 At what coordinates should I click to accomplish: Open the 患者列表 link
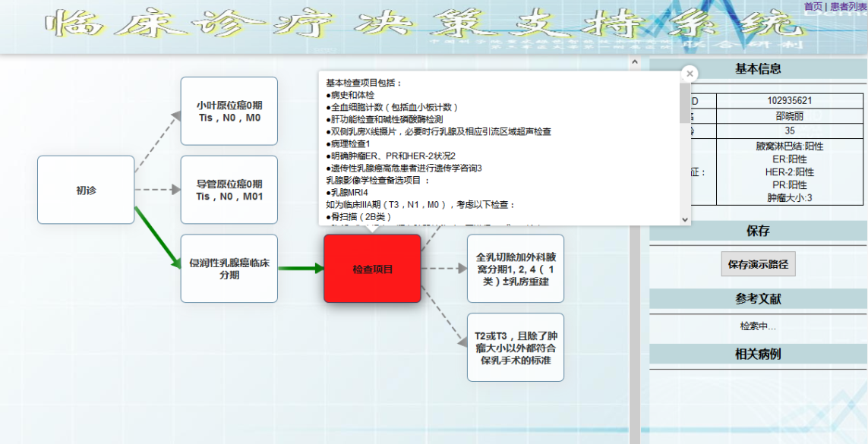(848, 6)
